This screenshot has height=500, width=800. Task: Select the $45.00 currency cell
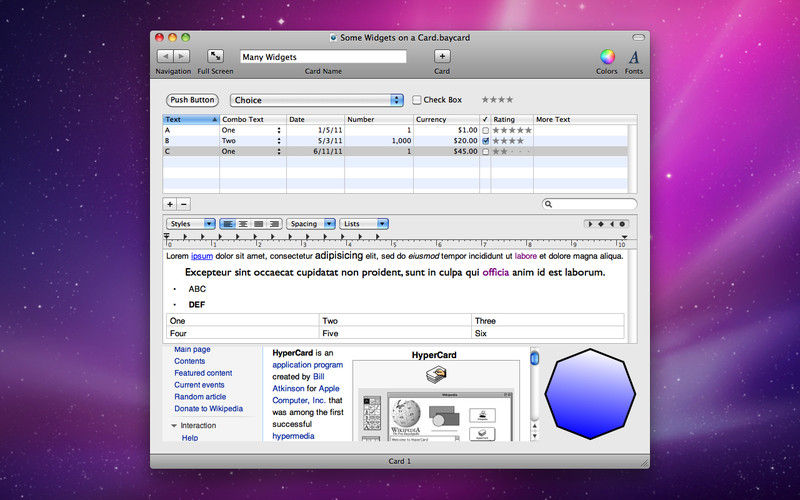coord(446,152)
